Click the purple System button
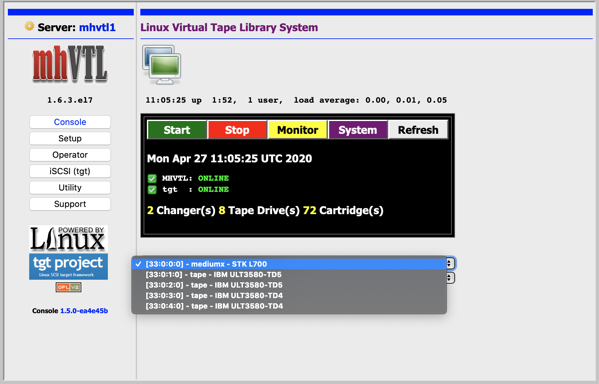The width and height of the screenshot is (599, 384). (358, 130)
